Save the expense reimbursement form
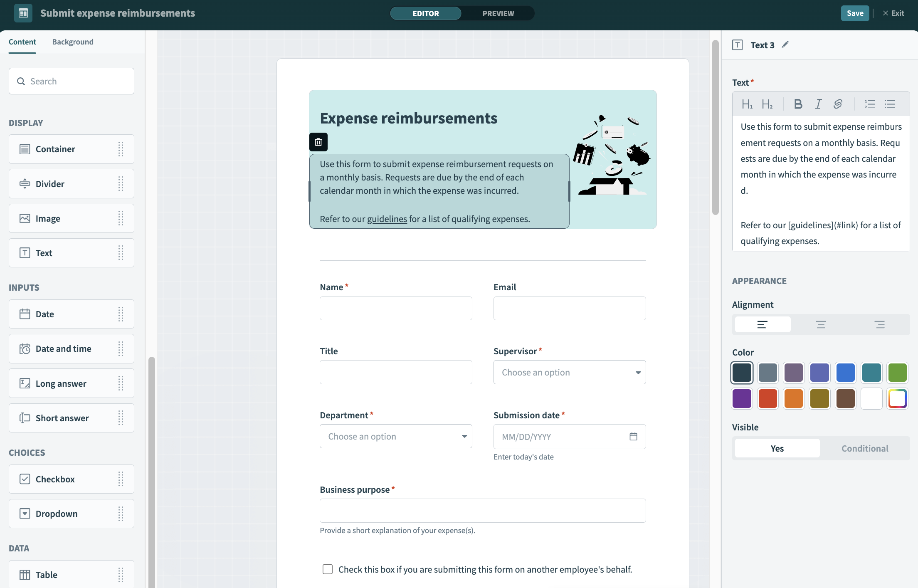Image resolution: width=918 pixels, height=588 pixels. tap(855, 13)
